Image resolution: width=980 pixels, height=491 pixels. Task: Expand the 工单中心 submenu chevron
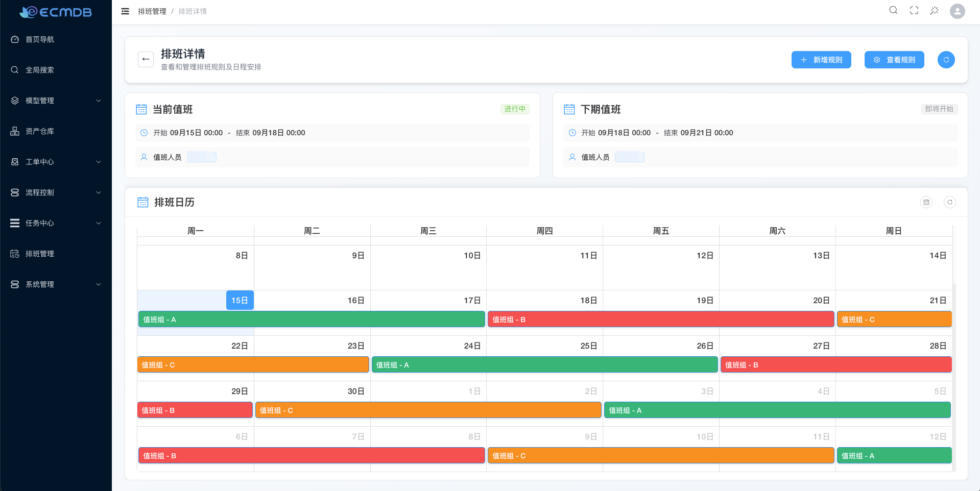[99, 162]
